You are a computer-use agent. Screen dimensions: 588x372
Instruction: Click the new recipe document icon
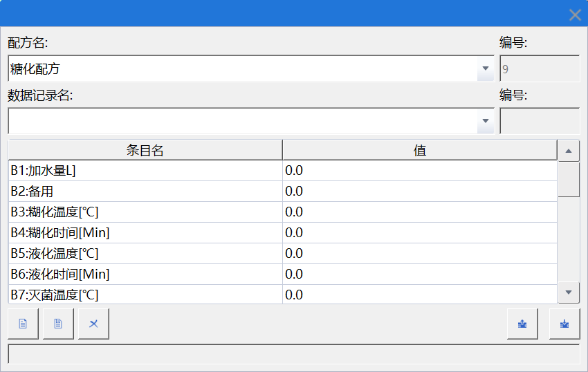[x=23, y=324]
